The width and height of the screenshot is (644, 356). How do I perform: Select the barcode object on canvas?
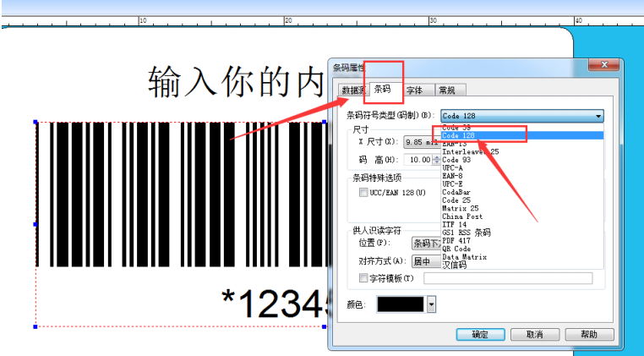pos(181,194)
